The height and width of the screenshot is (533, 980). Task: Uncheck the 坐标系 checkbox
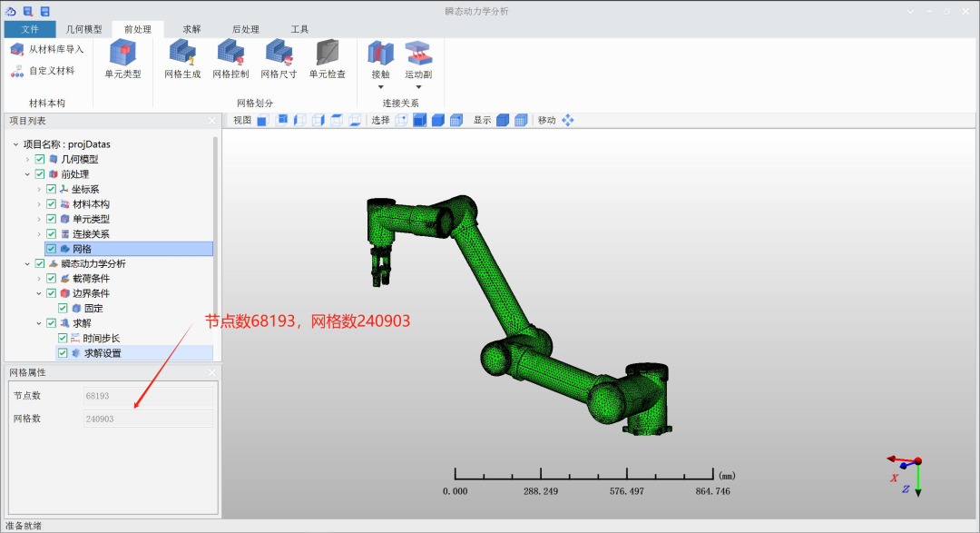point(51,189)
